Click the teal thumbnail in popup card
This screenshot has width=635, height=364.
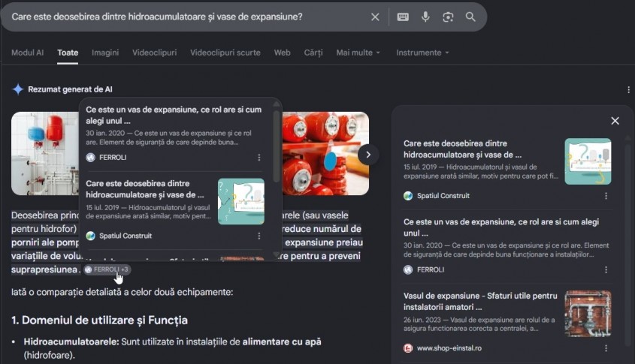point(241,201)
